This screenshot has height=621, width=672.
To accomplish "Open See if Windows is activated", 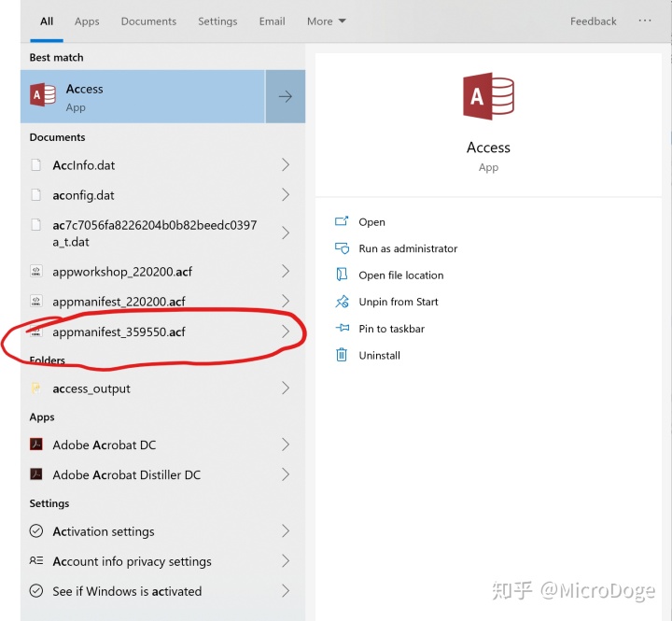I will (x=162, y=591).
